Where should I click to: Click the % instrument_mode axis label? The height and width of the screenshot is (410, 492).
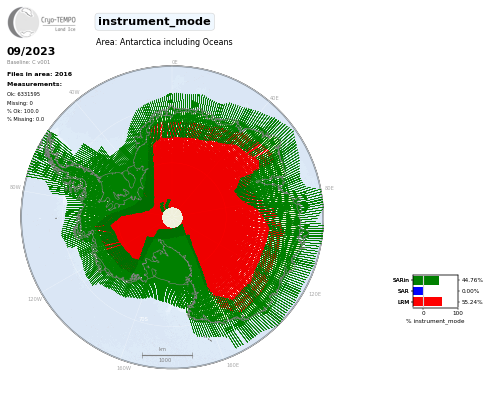coord(435,321)
